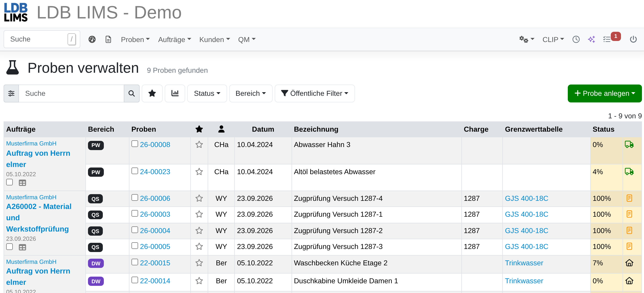Star sample 22-00015 as favorite
The height and width of the screenshot is (293, 644).
(199, 263)
